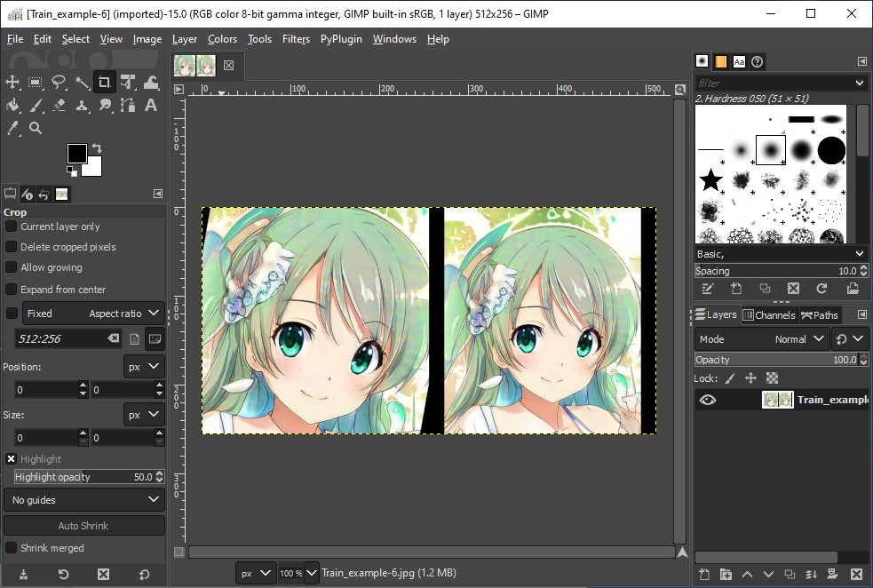873x588 pixels.
Task: Open the Basic brush tag dropdown
Action: 782,254
